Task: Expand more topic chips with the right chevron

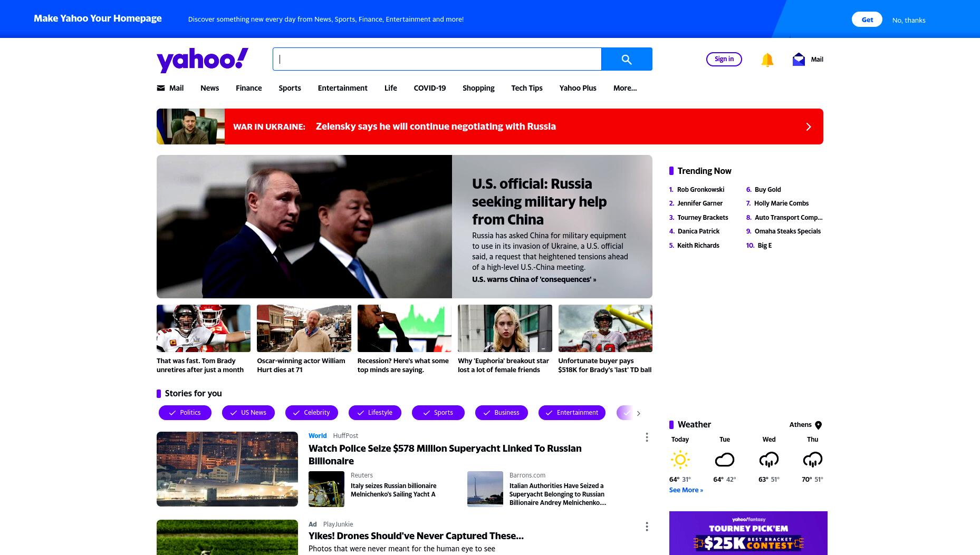Action: pyautogui.click(x=639, y=413)
